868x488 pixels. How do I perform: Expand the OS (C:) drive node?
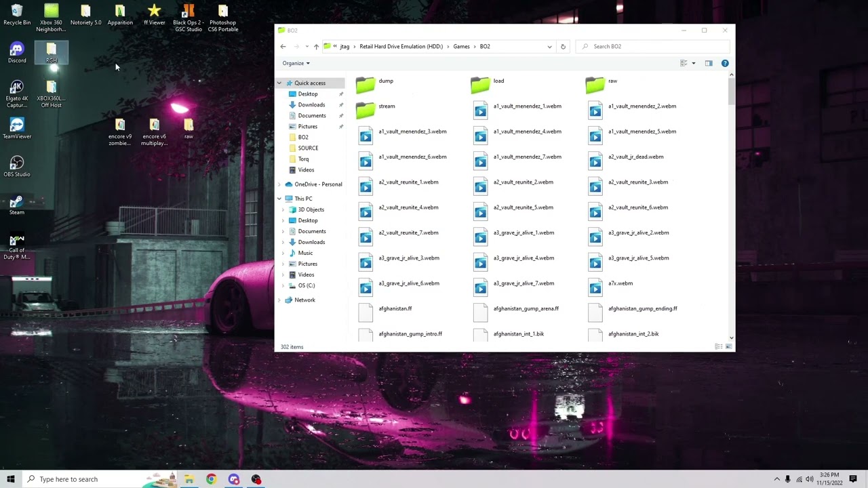[x=283, y=285]
